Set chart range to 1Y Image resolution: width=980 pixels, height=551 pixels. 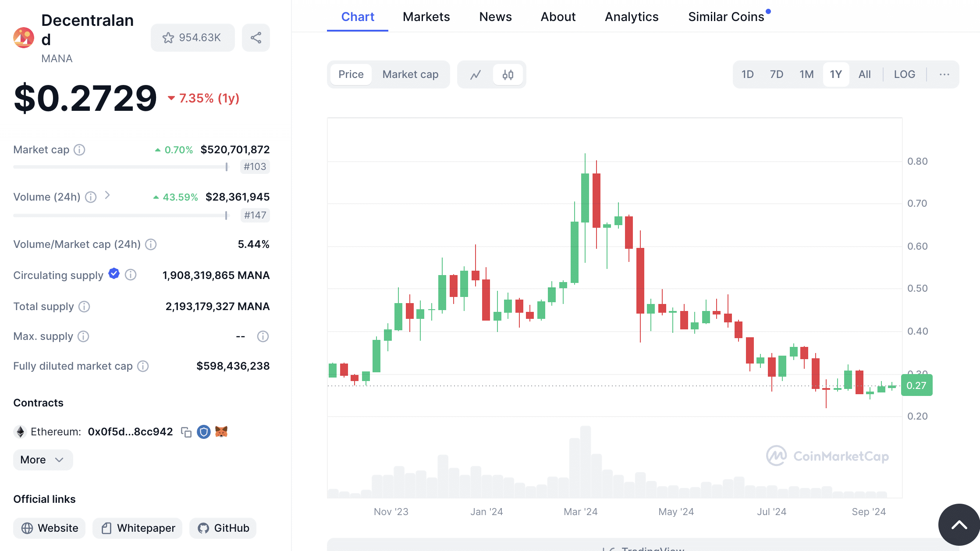coord(836,74)
